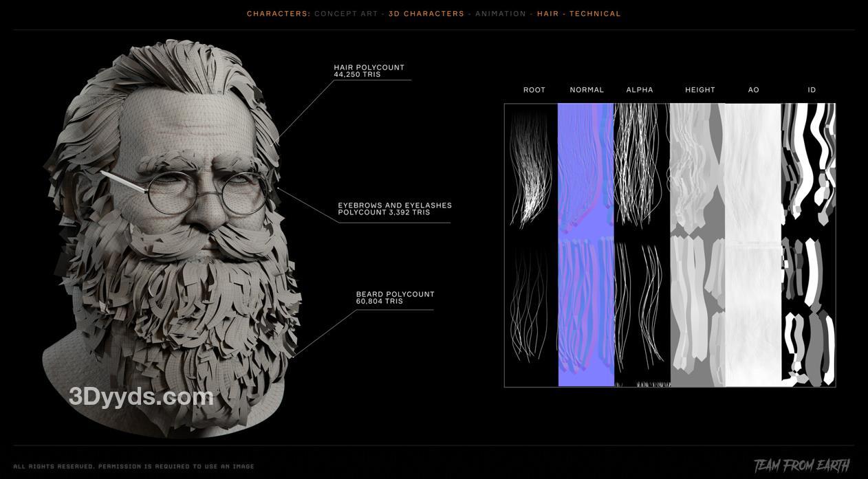The image size is (868, 479).
Task: Select the purple NORMAL map texture
Action: tap(585, 245)
